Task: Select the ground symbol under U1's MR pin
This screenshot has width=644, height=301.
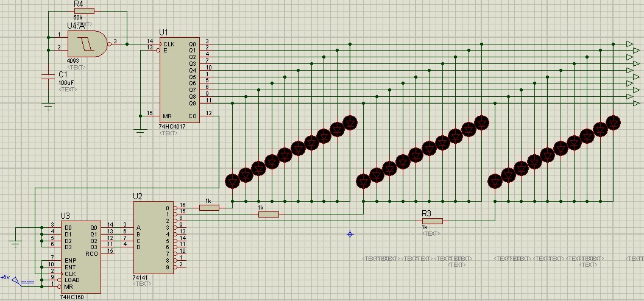Action: click(x=140, y=132)
